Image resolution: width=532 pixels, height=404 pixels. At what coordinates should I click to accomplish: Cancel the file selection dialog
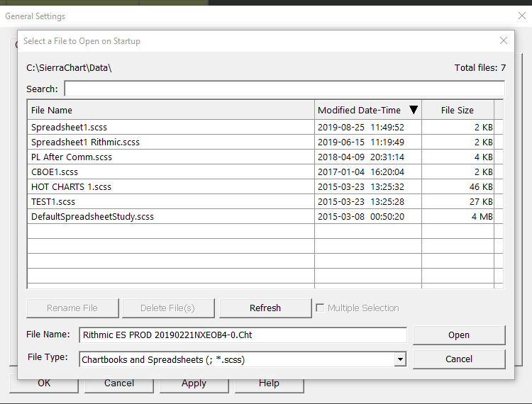pyautogui.click(x=459, y=359)
